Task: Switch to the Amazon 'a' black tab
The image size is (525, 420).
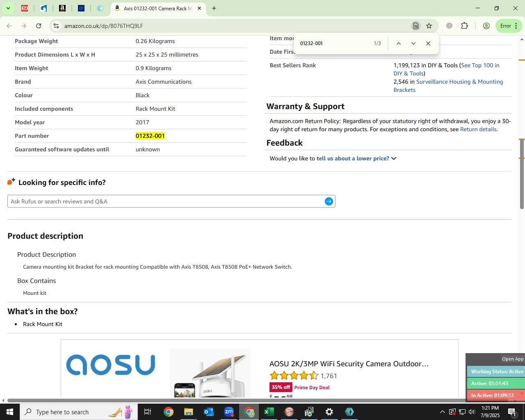Action: click(x=62, y=8)
